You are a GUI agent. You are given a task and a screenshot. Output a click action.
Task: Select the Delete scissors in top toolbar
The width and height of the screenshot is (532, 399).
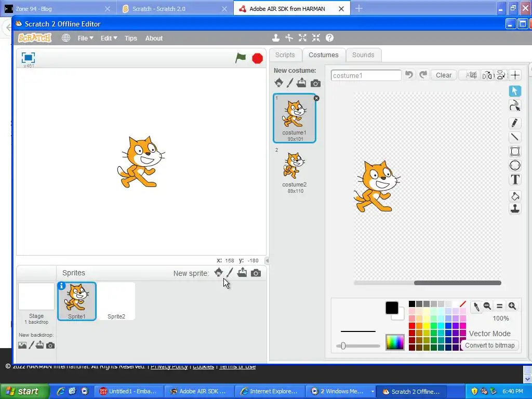[x=289, y=38]
